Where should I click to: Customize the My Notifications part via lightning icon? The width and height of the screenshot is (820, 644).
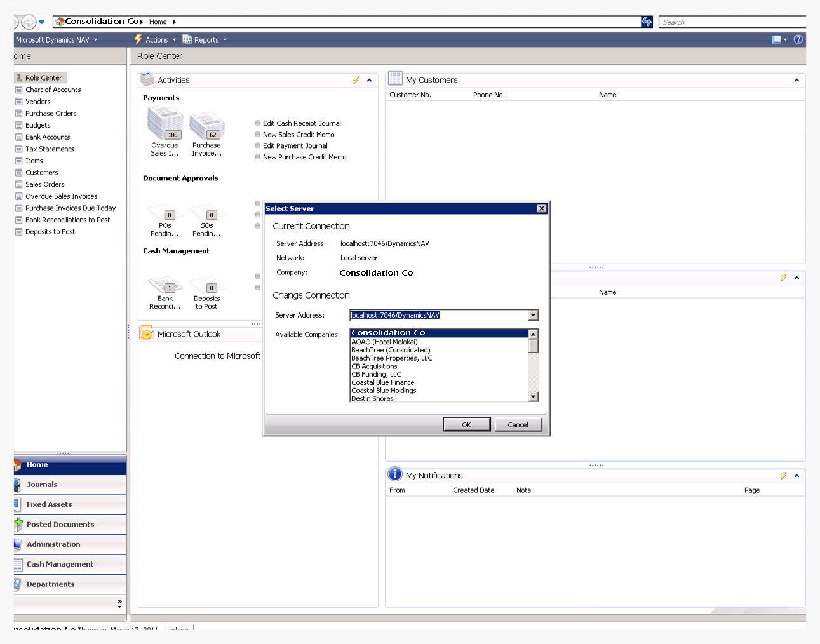click(x=784, y=476)
